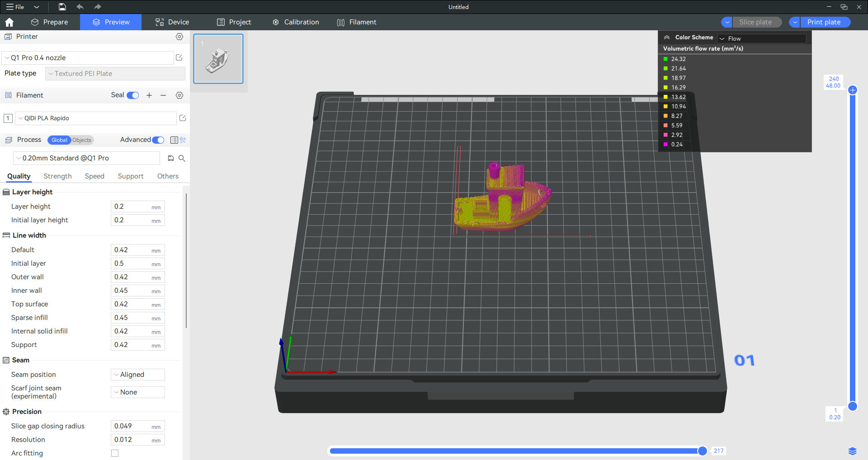
Task: Click the save file icon in title bar
Action: coord(62,7)
